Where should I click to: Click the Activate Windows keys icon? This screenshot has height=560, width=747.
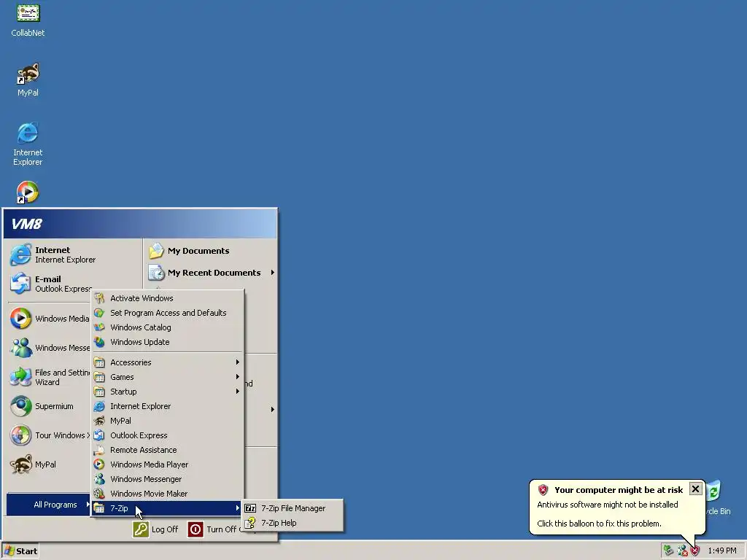coord(99,298)
